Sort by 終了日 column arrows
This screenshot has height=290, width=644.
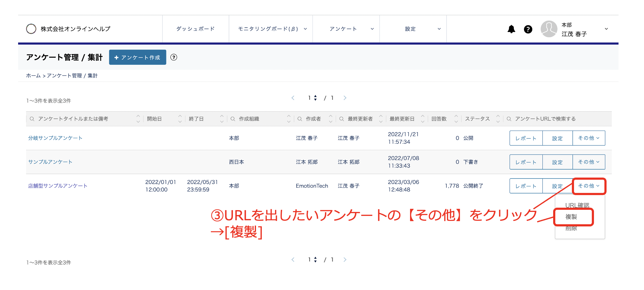(222, 119)
